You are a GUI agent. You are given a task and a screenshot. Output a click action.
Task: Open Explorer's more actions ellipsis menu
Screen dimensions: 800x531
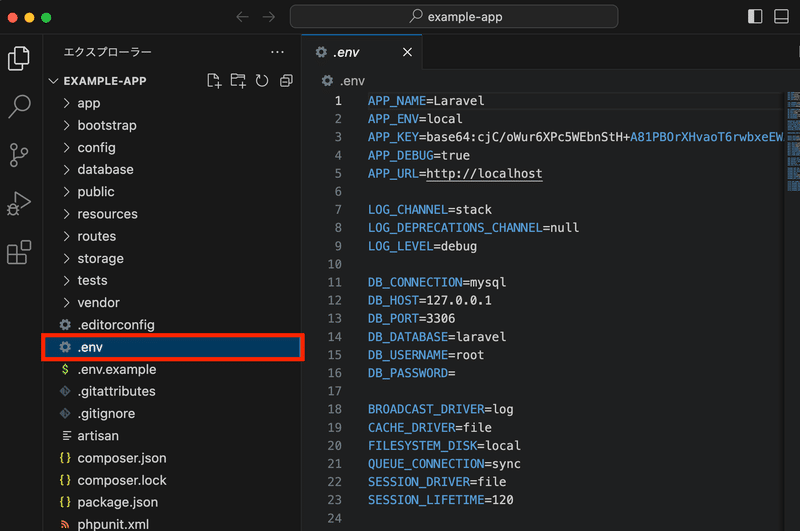click(x=277, y=52)
